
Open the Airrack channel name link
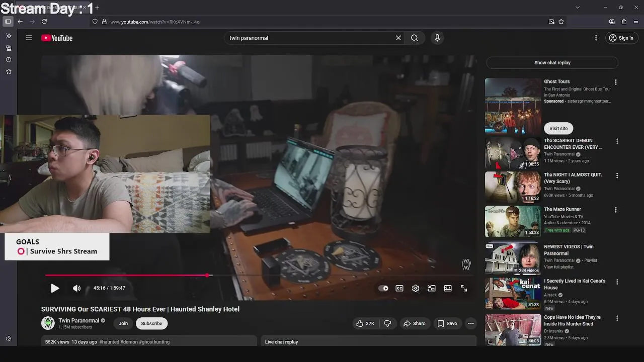[551, 295]
